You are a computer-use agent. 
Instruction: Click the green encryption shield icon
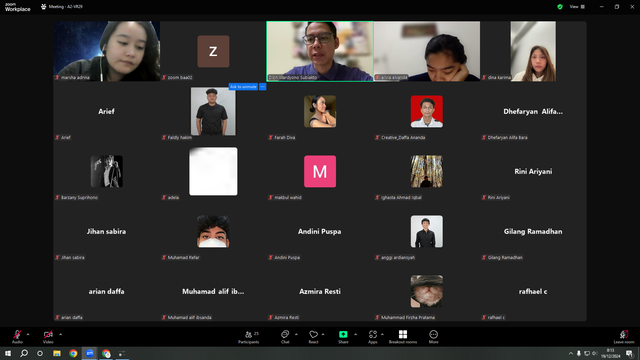coord(560,7)
